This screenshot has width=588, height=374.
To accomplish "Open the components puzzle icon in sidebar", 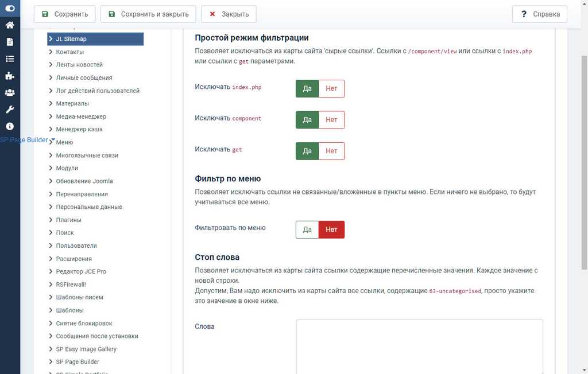I will (x=10, y=76).
